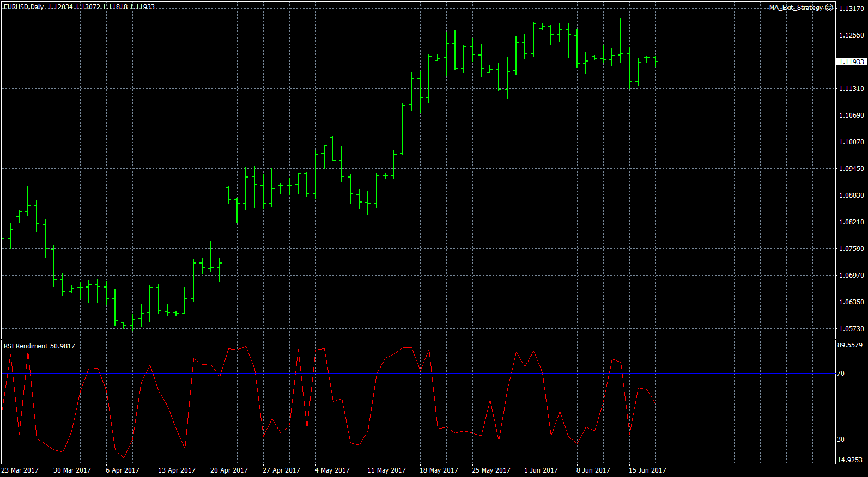Click the RSI Rendiment 50.9817 indicator label
Viewport: 868px width, 477px height.
(x=39, y=346)
